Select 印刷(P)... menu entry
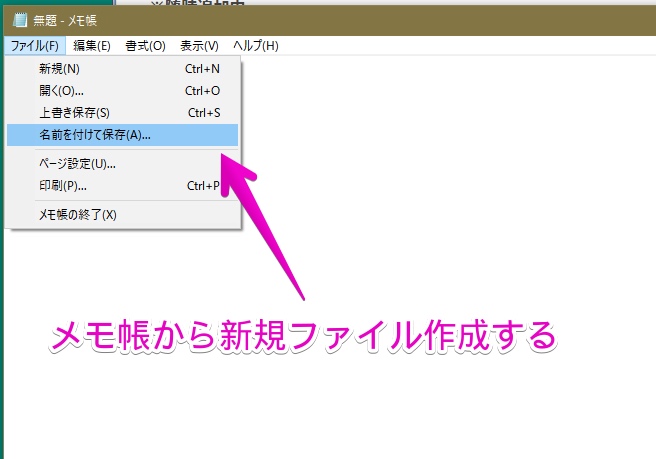Screen dimensions: 656x459 (x=123, y=185)
